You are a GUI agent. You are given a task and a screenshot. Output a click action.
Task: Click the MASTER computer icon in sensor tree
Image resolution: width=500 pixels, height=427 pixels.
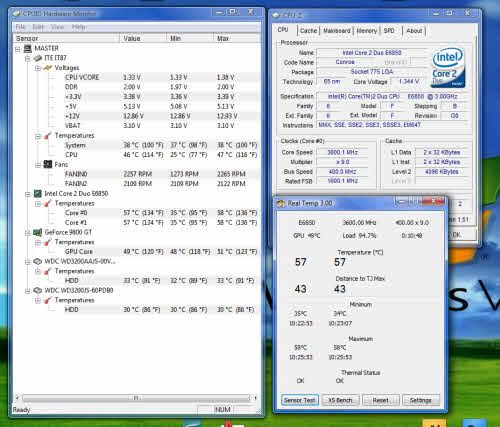point(27,49)
